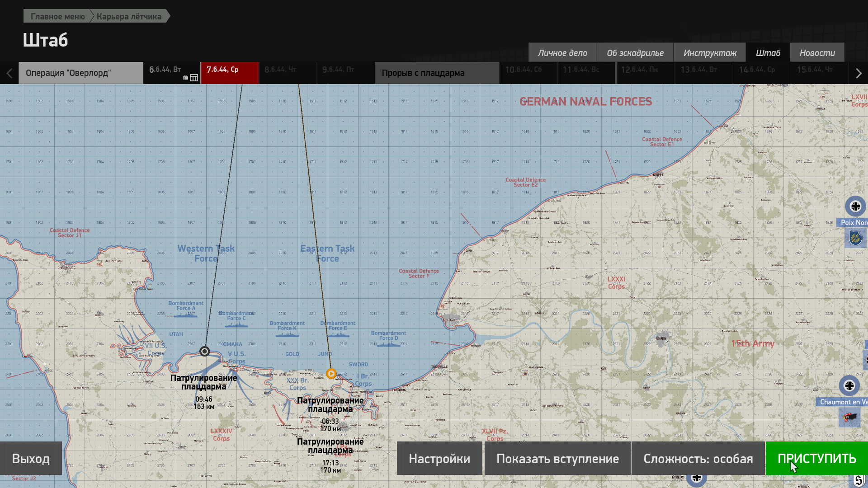The width and height of the screenshot is (868, 488).
Task: Click the Poix Nord airfield cross icon
Action: point(855,206)
